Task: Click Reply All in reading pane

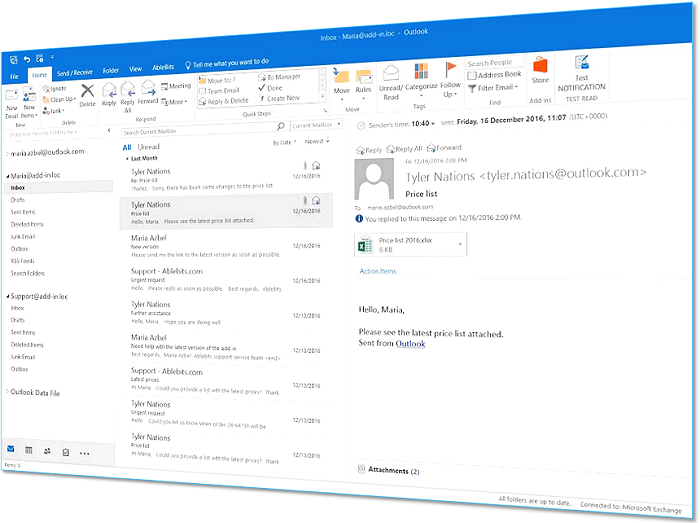Action: point(404,149)
